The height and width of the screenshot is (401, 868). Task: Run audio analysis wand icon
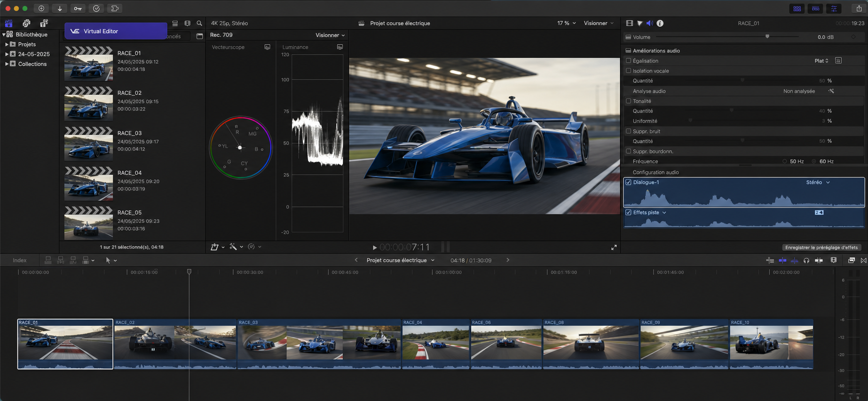coord(831,91)
